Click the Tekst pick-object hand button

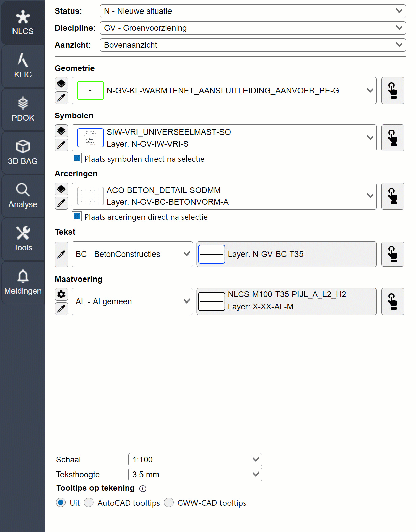click(x=393, y=254)
